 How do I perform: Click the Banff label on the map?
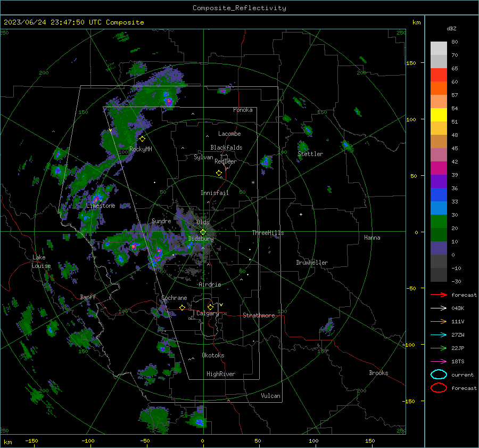pos(88,297)
